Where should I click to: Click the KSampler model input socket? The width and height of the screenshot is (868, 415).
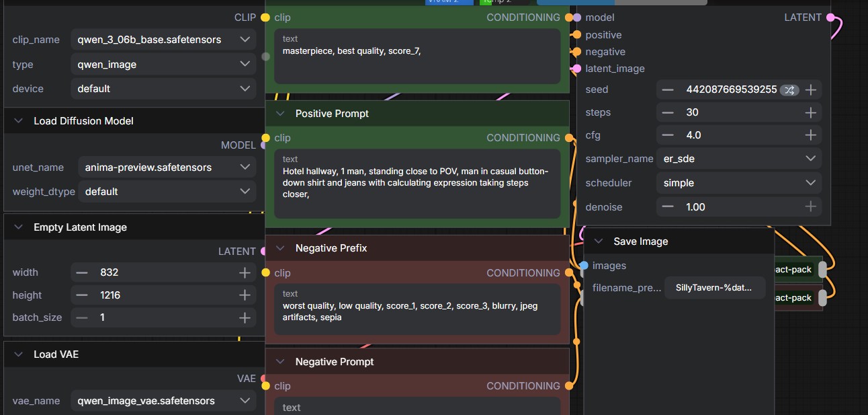tap(577, 17)
